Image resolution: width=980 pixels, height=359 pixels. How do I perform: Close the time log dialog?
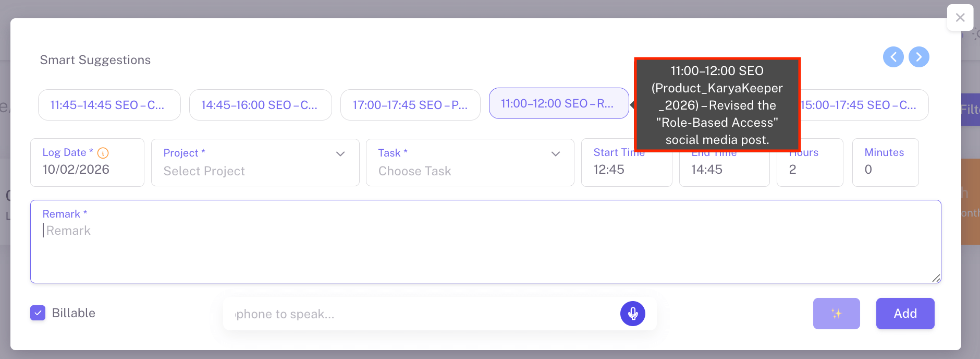[x=960, y=18]
